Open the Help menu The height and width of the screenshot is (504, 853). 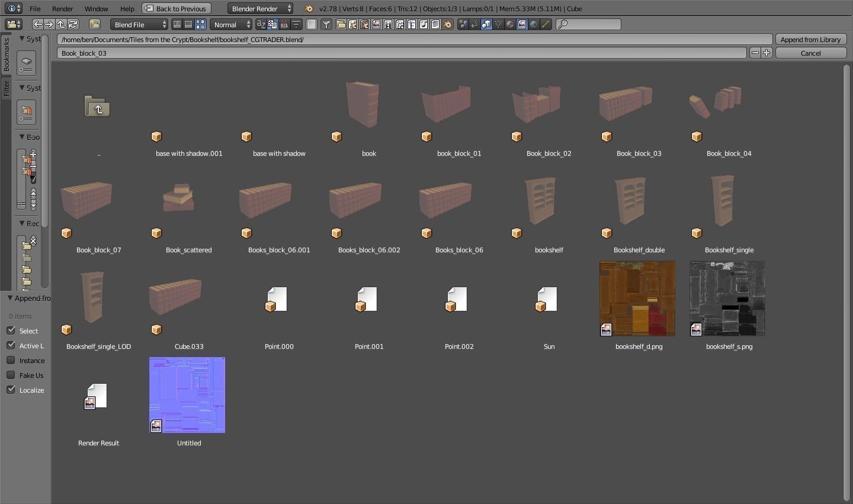127,8
